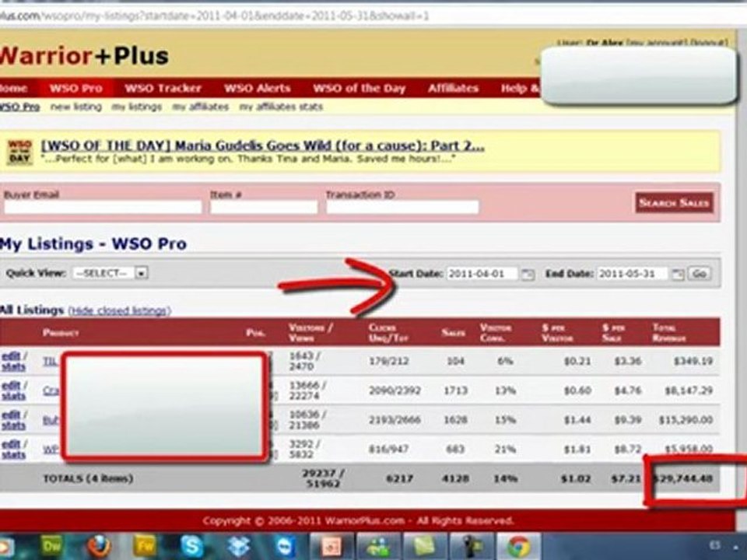The height and width of the screenshot is (560, 747).
Task: Open the WSO of the Day menu item
Action: tap(359, 88)
